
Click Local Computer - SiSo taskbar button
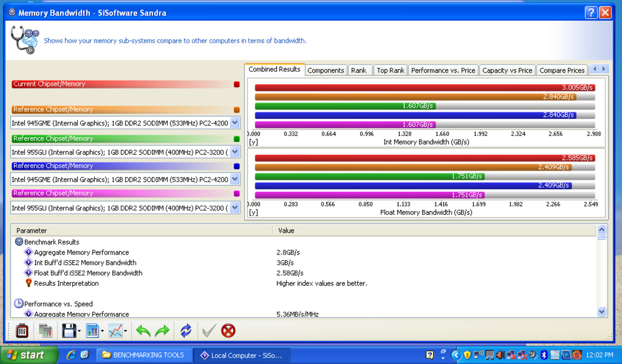point(242,355)
